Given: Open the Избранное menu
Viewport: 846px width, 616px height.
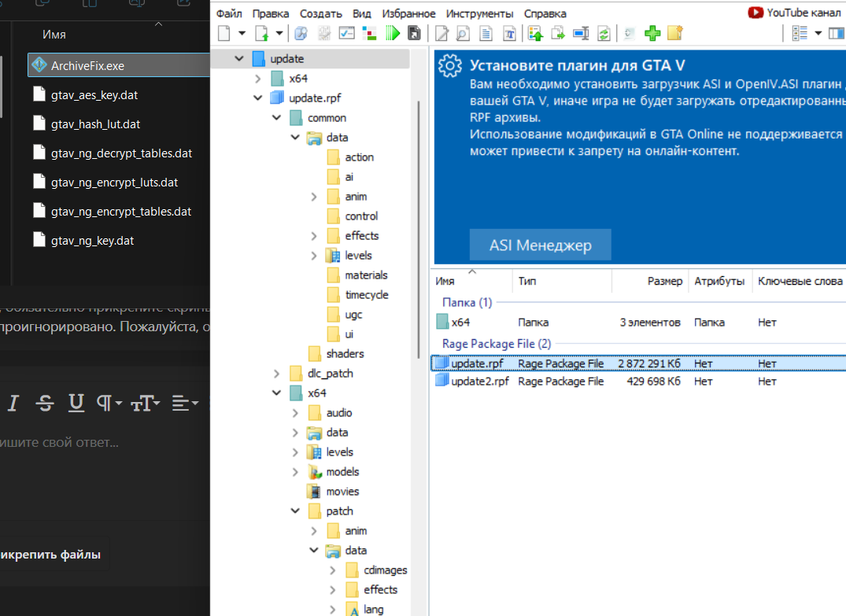Looking at the screenshot, I should 409,13.
